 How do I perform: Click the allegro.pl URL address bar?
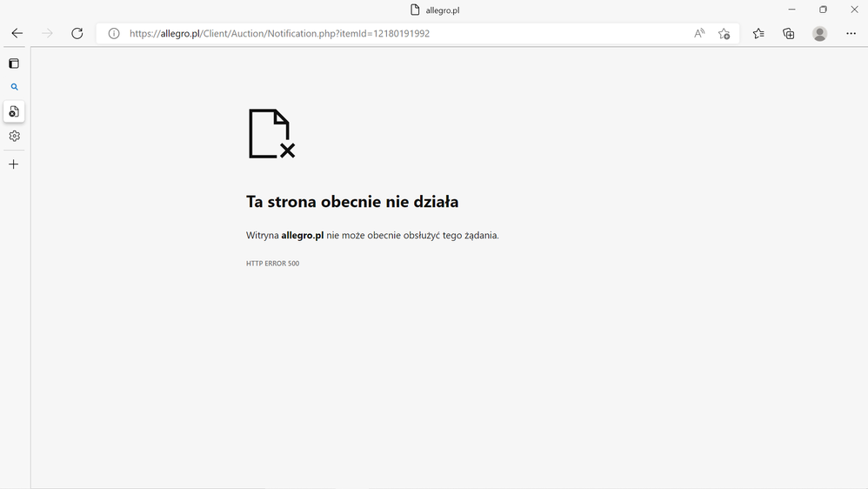click(348, 34)
